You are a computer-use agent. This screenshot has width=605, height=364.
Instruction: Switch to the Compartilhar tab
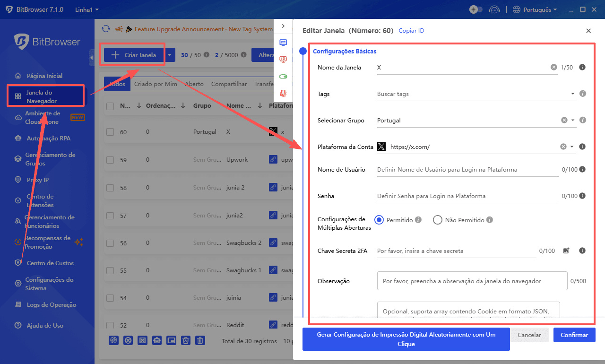[x=229, y=84]
